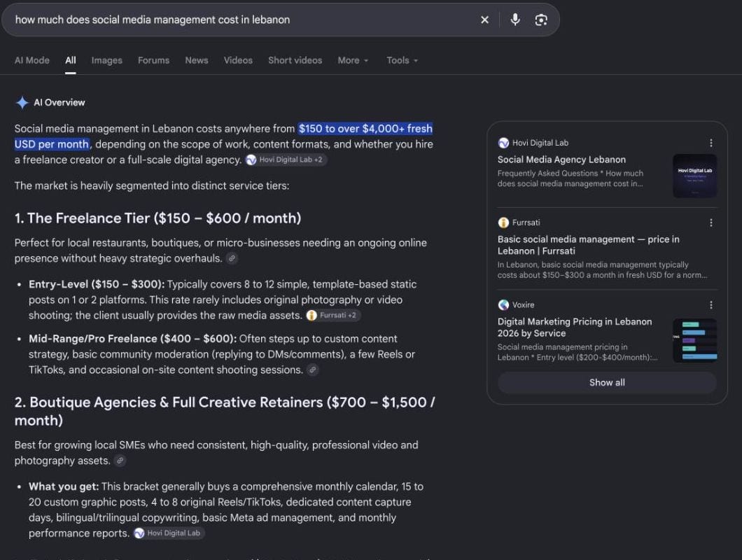Open link icon after micro-businesses paragraph

[232, 258]
